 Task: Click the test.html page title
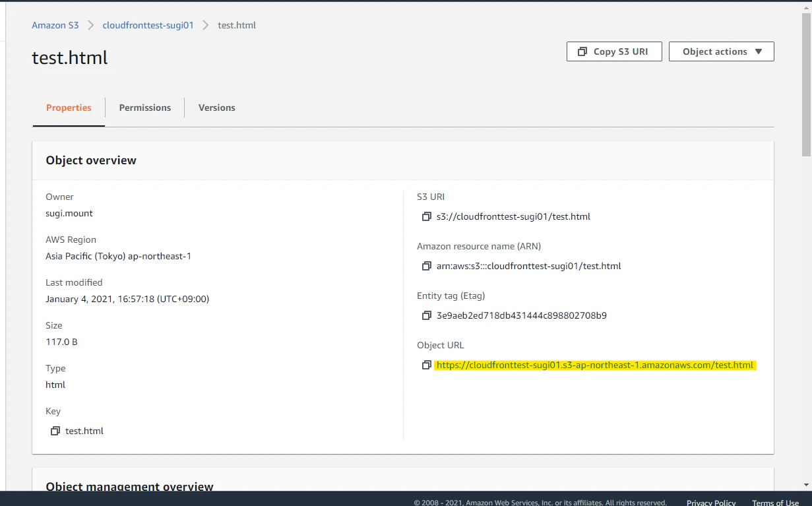pyautogui.click(x=70, y=57)
